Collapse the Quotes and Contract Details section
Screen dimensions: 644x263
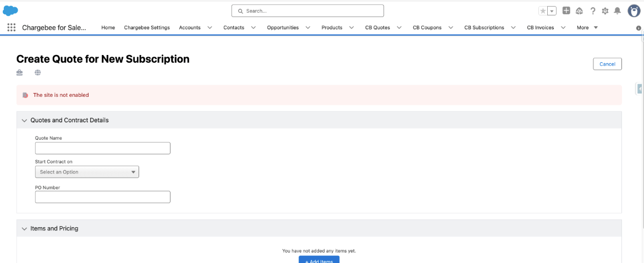point(24,120)
